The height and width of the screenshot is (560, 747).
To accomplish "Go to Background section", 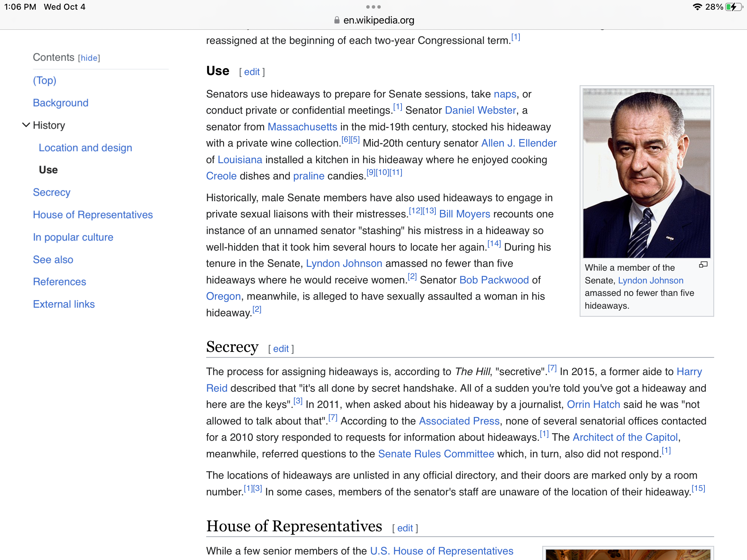I will pos(61,103).
